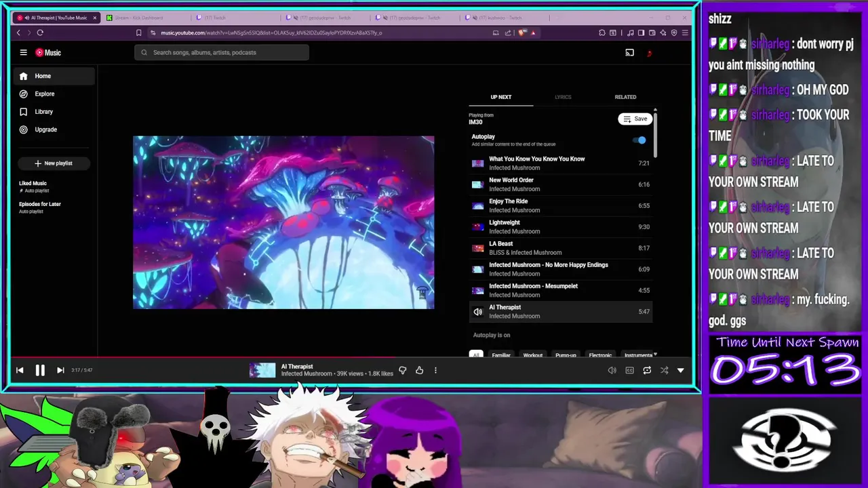
Task: Click the volume speaker icon
Action: [x=612, y=370]
